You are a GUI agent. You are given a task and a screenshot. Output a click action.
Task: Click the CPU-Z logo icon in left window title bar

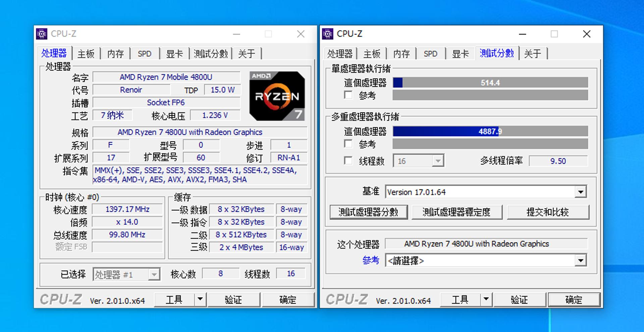coord(42,34)
